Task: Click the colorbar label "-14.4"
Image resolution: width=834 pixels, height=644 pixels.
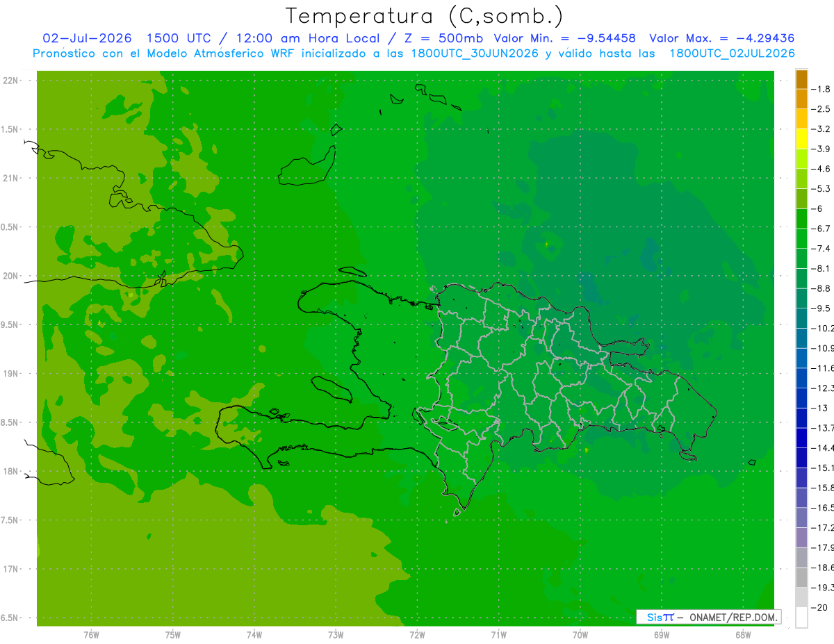Action: 824,448
